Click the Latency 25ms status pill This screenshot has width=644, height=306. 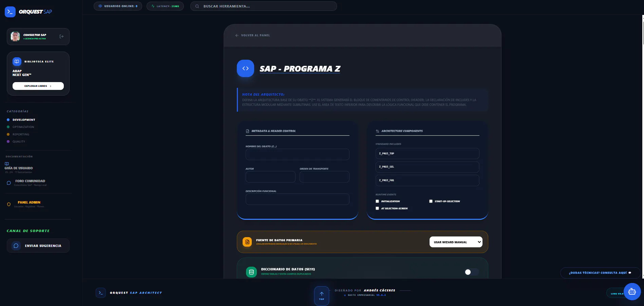(165, 6)
